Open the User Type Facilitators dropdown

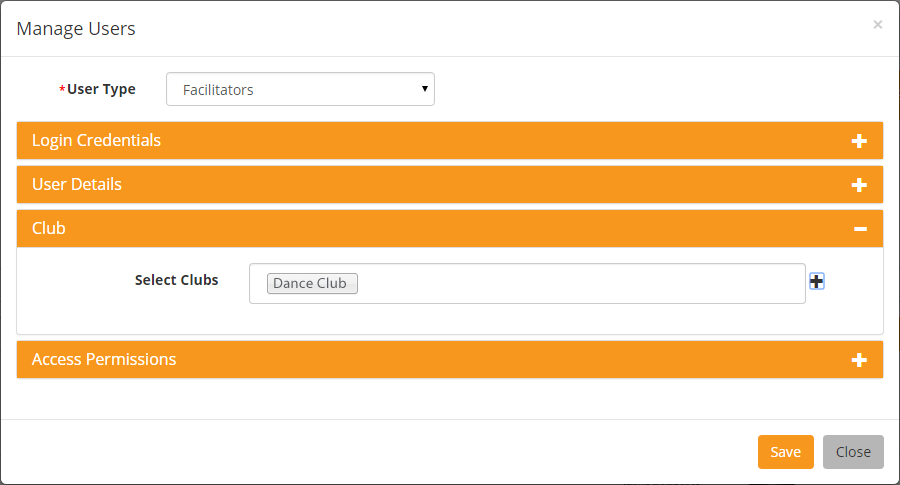300,89
